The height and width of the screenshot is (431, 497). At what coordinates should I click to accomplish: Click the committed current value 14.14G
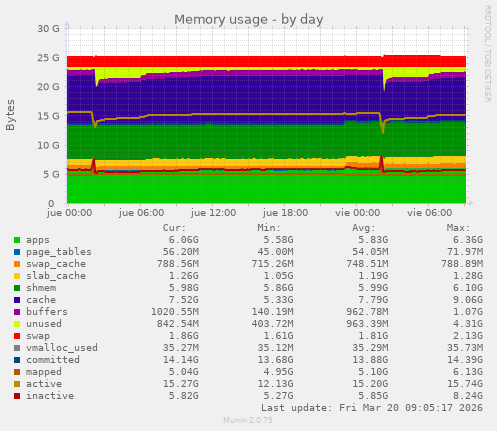point(181,360)
